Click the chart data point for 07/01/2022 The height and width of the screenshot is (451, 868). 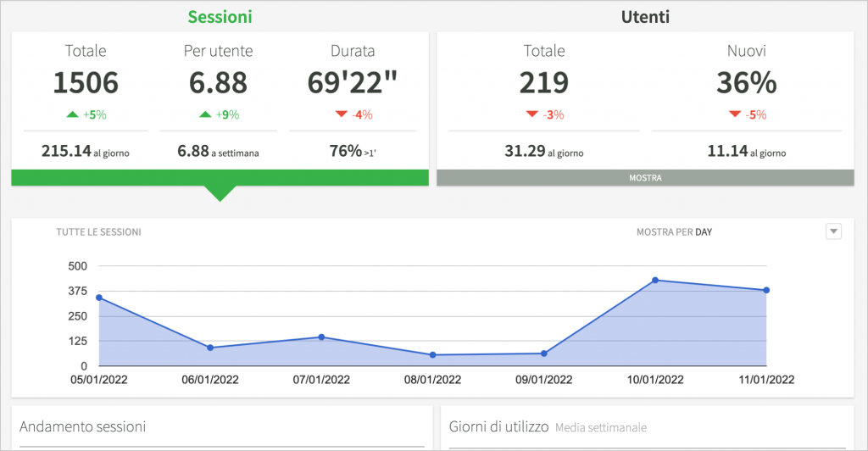(x=321, y=337)
